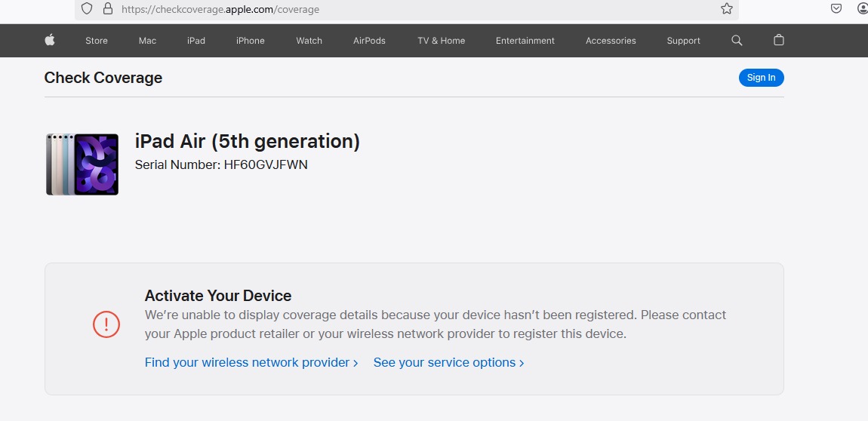Click the Activate Your Device heading
The width and height of the screenshot is (868, 421).
[x=218, y=296]
